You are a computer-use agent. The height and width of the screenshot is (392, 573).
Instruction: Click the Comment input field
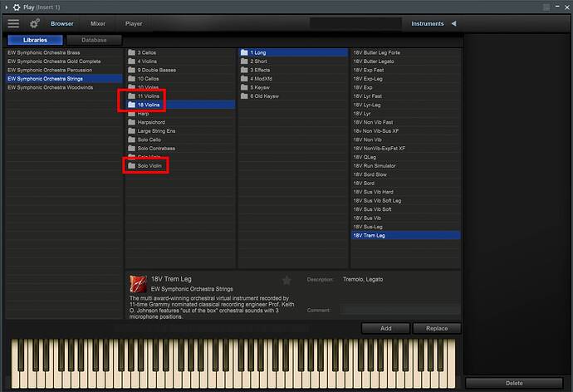click(399, 310)
